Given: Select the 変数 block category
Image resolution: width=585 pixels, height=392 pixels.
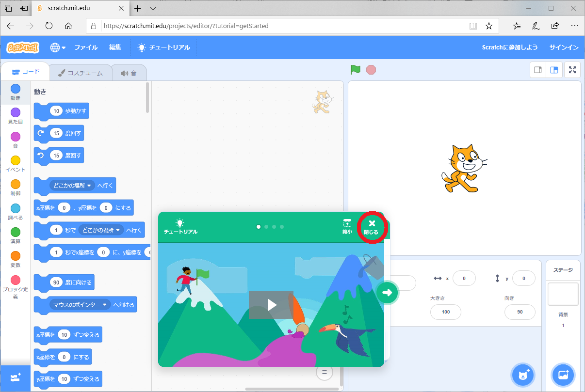Looking at the screenshot, I should click(16, 259).
